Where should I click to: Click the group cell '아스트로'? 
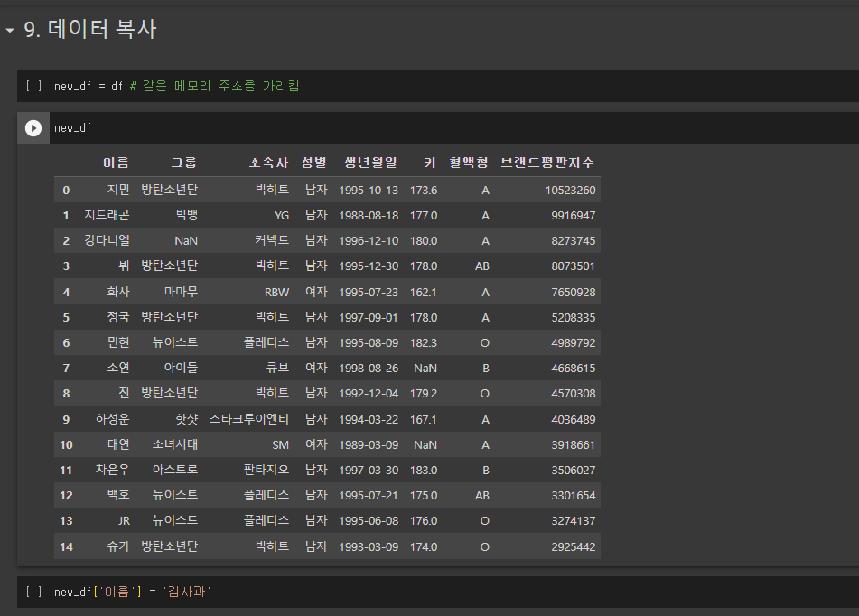[174, 469]
